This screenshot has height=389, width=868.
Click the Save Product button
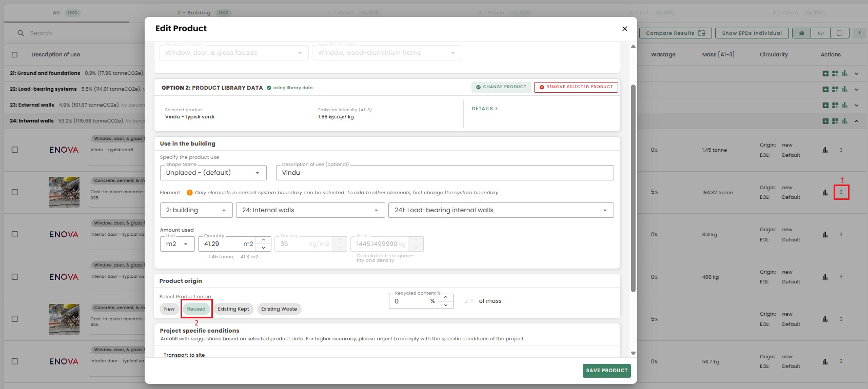[606, 371]
